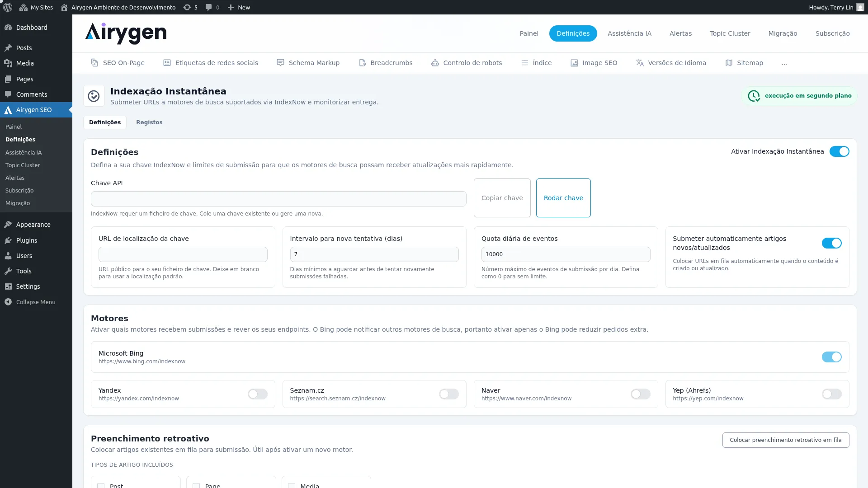The width and height of the screenshot is (868, 488).
Task: Click the Posts pin icon
Action: click(8, 48)
